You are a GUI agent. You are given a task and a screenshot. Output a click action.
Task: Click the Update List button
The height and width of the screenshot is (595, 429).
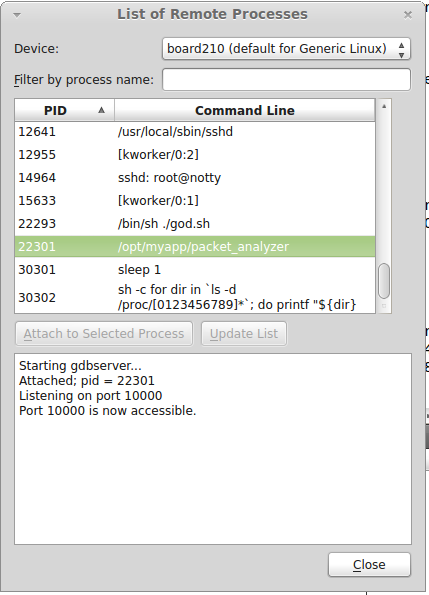coord(244,334)
